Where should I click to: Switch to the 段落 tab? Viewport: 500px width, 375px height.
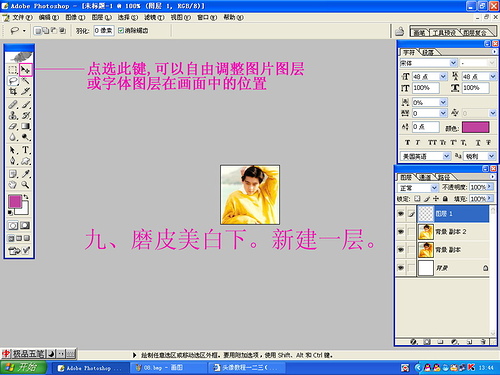[428, 52]
